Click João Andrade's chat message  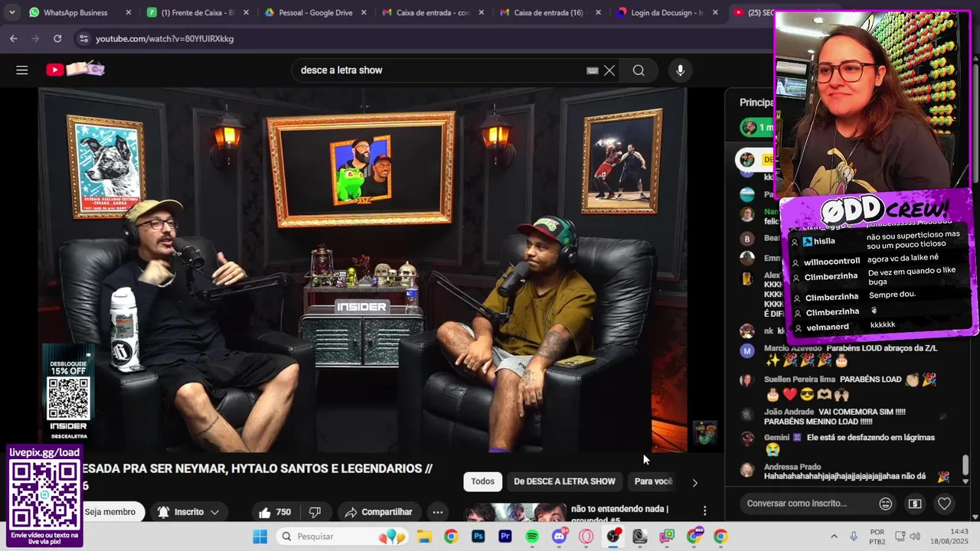tap(844, 416)
